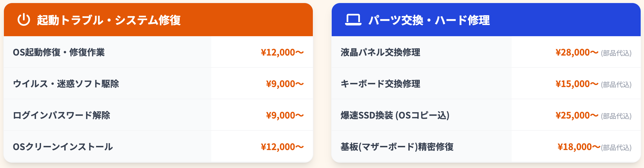Click the ¥18,000〜 price for 基板修復
The image size is (644, 168).
coord(579,147)
